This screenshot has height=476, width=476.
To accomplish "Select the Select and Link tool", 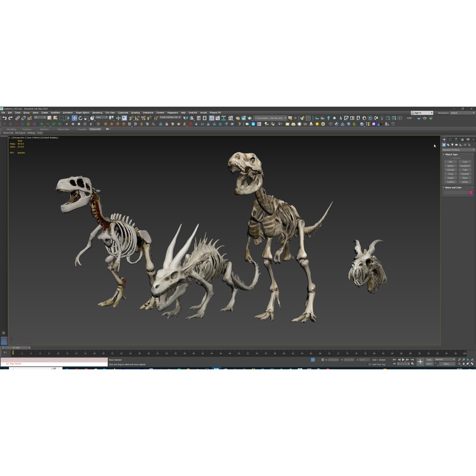I will [x=18, y=118].
